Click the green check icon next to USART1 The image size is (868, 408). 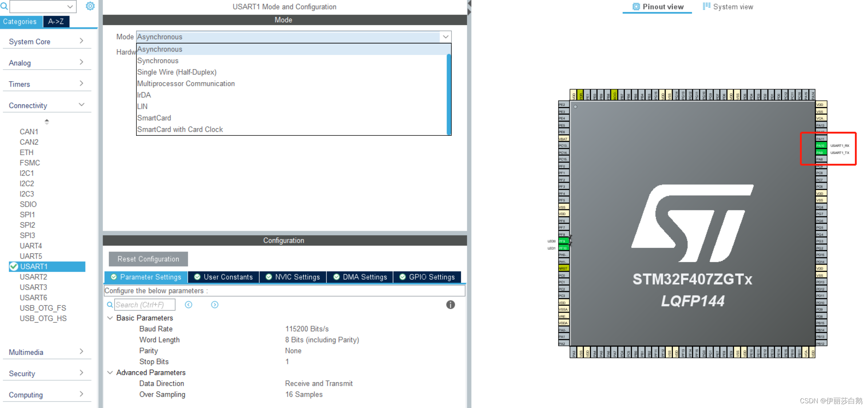13,266
